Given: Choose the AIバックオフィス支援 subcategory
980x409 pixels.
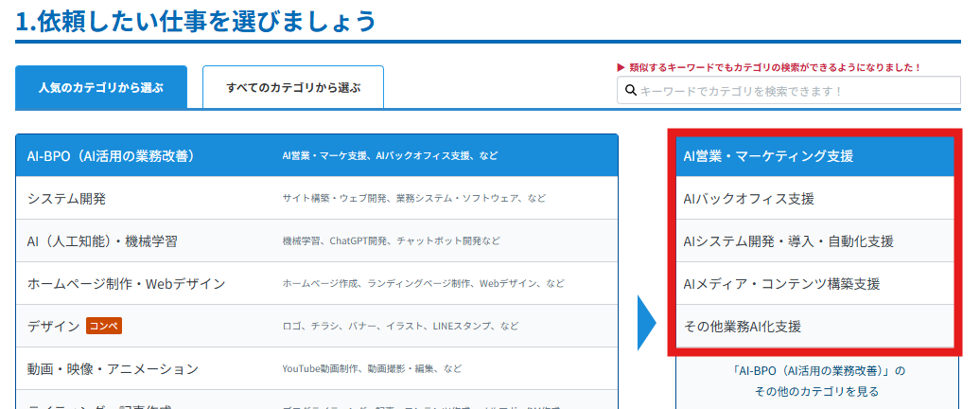Looking at the screenshot, I should (x=748, y=198).
